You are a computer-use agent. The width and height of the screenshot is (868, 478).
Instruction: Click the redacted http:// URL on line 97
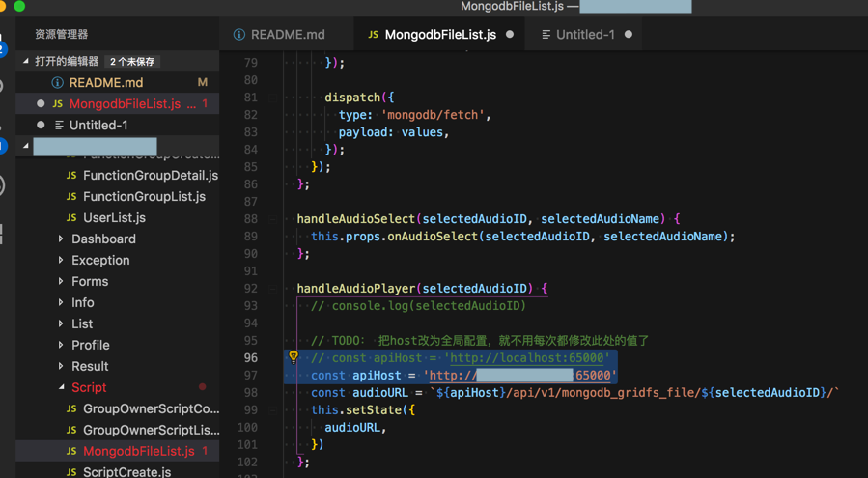click(x=519, y=375)
